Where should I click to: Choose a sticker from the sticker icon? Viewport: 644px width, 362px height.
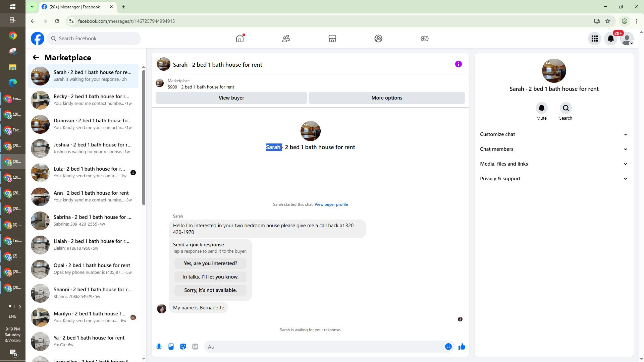coord(183,347)
